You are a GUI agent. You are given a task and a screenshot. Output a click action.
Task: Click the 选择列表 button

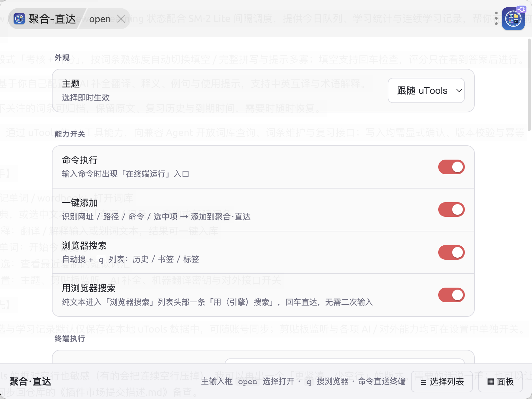pos(442,382)
